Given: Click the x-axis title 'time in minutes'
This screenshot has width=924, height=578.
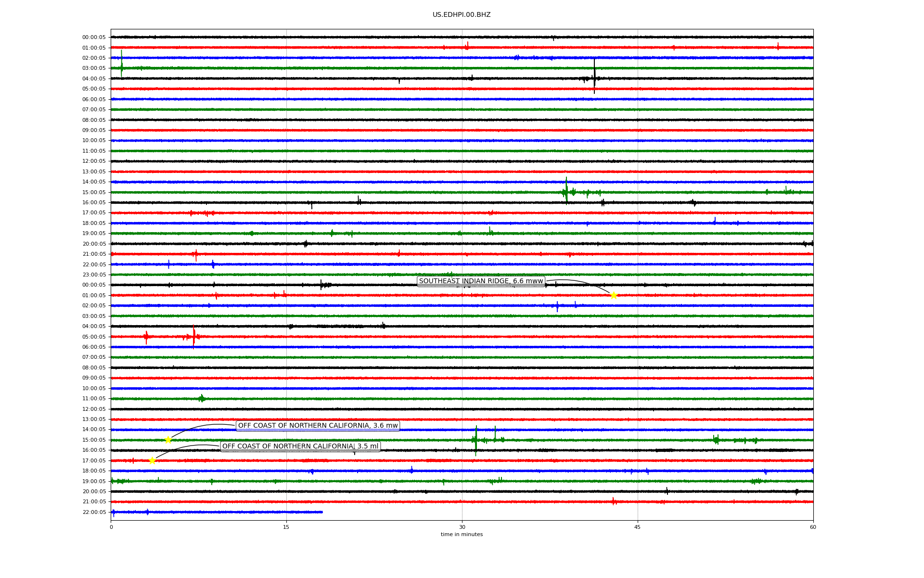Looking at the screenshot, I should click(x=462, y=535).
